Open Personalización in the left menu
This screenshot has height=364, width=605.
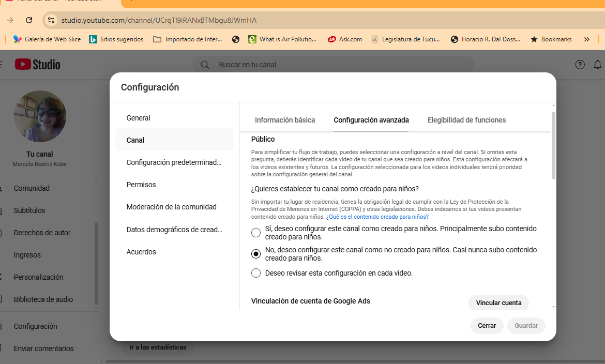39,277
